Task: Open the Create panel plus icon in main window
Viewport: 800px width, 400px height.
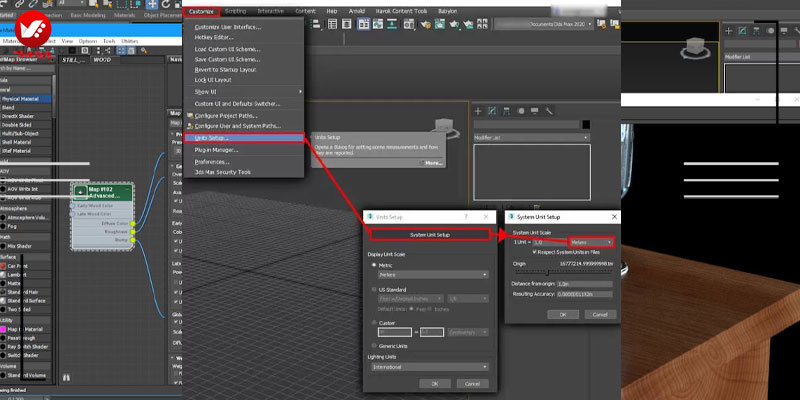Action: coord(478,111)
